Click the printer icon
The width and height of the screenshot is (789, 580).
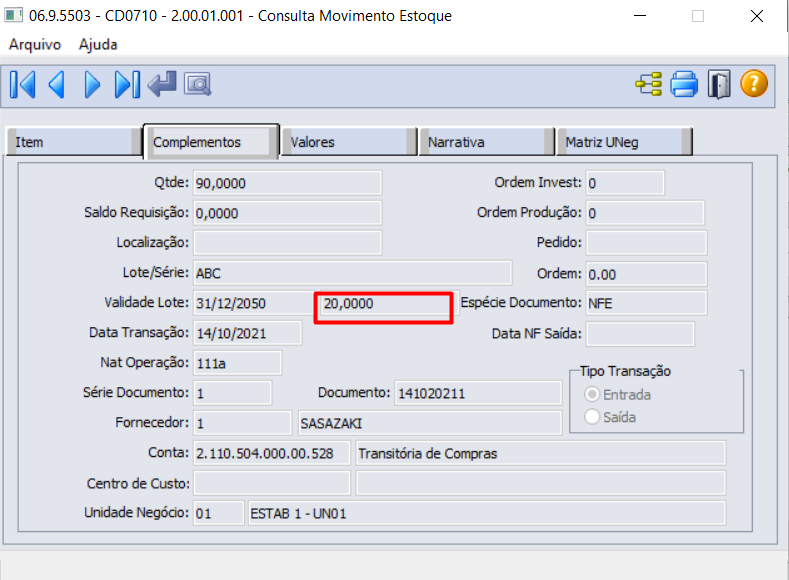click(684, 84)
